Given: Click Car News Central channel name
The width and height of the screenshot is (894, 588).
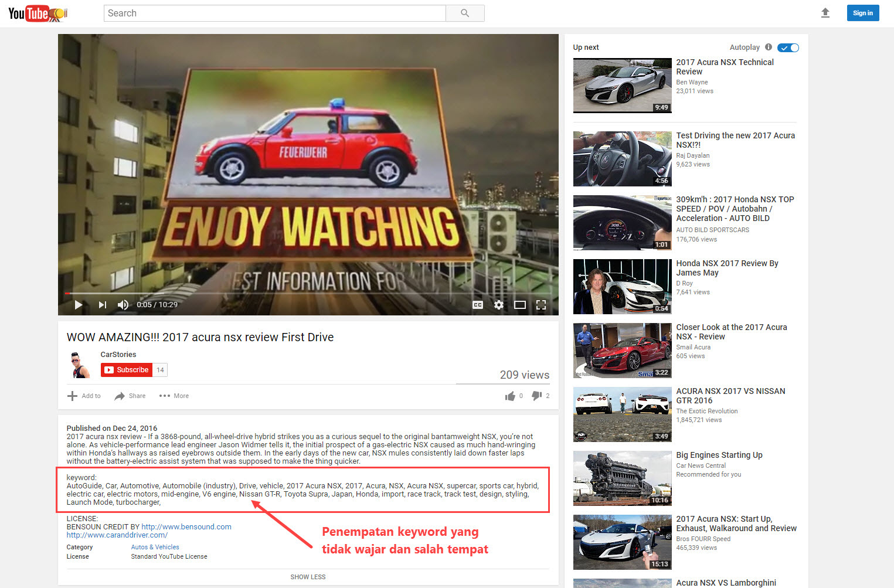Looking at the screenshot, I should 701,465.
